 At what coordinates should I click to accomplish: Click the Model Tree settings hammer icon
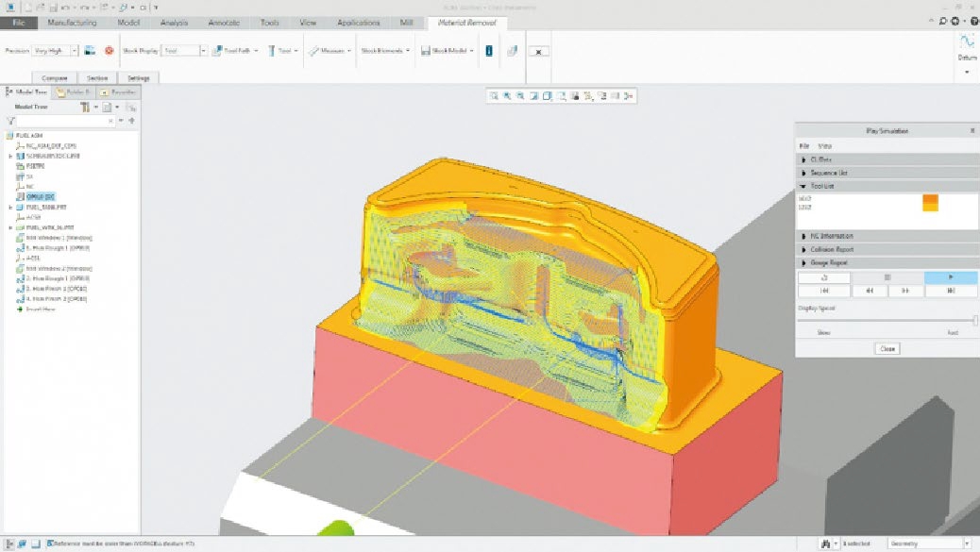85,108
